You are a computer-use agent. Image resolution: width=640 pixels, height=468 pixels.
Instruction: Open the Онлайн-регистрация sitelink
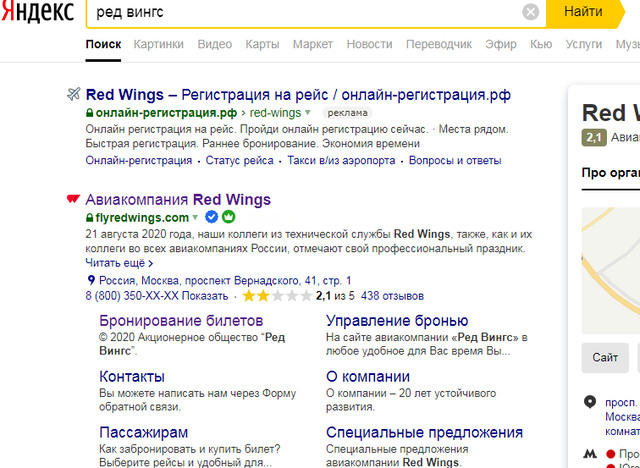(139, 160)
